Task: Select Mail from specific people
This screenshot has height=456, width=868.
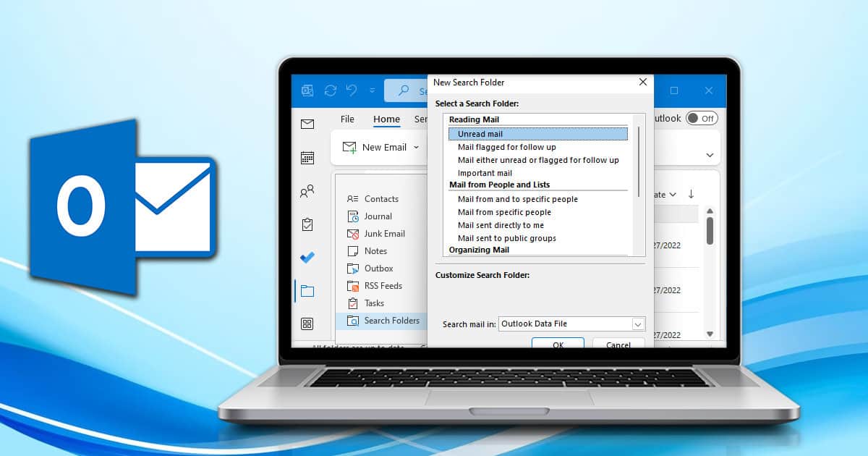Action: tap(504, 212)
